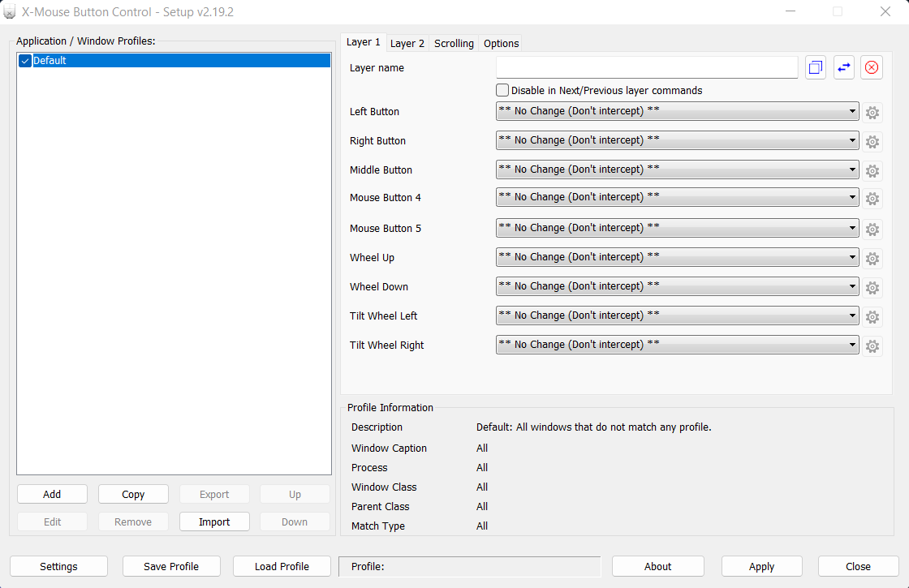
Task: Click the Load Profile button
Action: tap(282, 567)
